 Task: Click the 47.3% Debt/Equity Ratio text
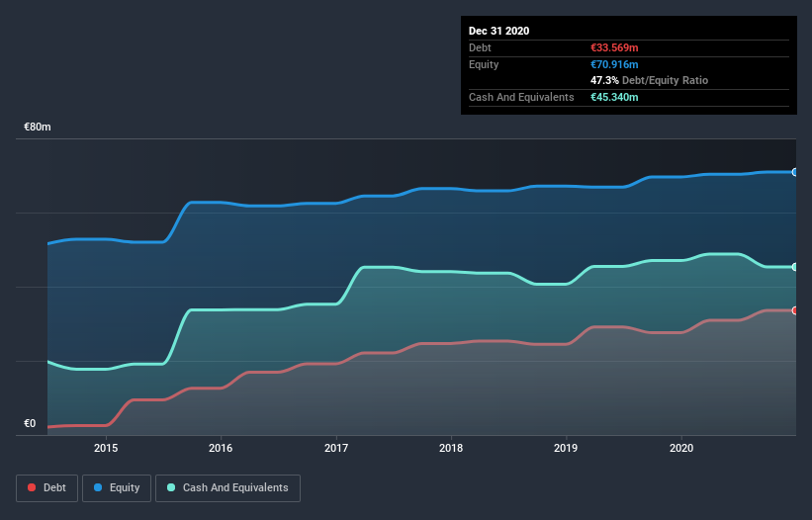click(649, 80)
